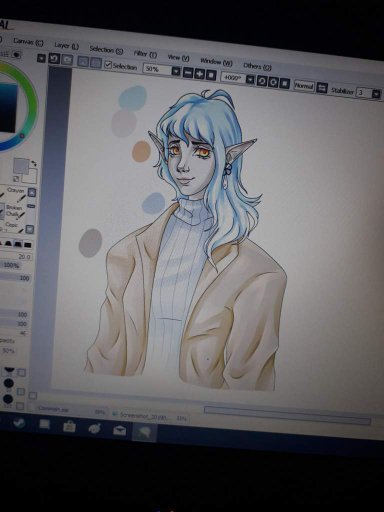384x512 pixels.
Task: Toggle the Selection checkbox
Action: (x=108, y=64)
